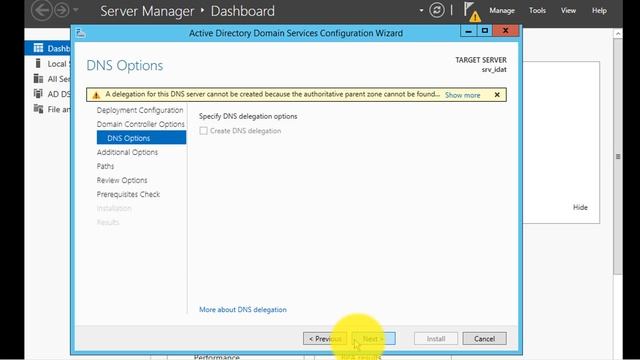Go to Prerequisites Check step
640x360 pixels.
[x=128, y=194]
